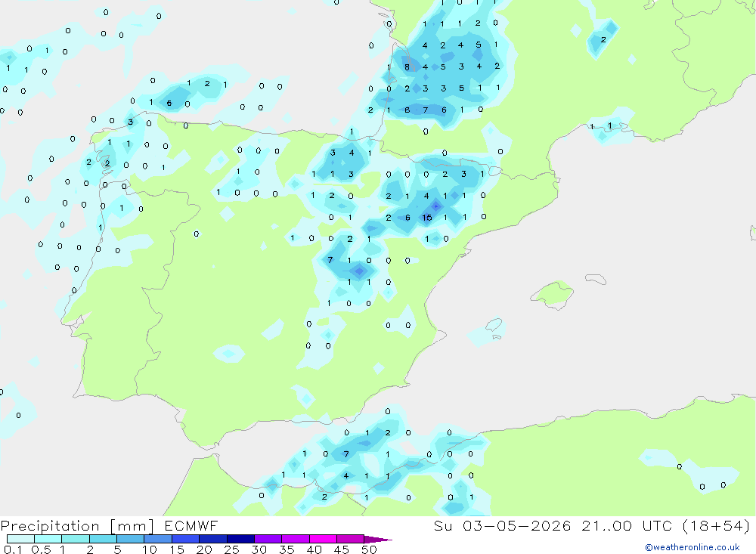The width and height of the screenshot is (756, 554).
Task: Click the legend label "50"
Action: coord(369,549)
